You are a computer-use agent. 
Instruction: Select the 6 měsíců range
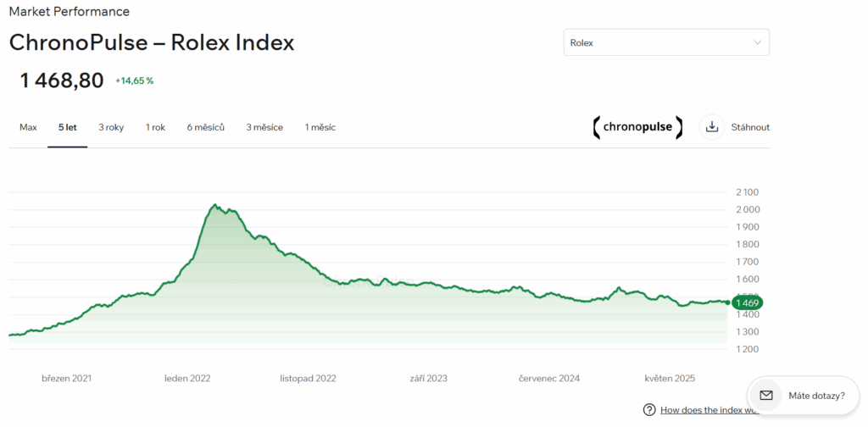pyautogui.click(x=206, y=127)
